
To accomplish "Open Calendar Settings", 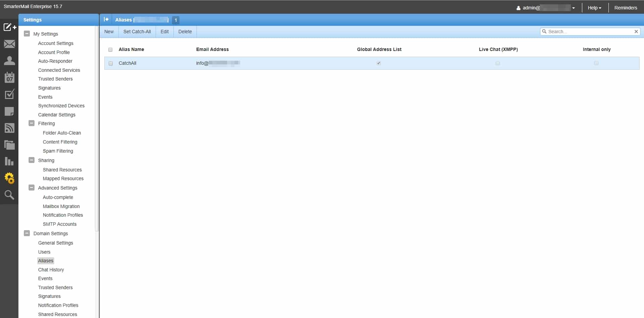I will pyautogui.click(x=57, y=115).
